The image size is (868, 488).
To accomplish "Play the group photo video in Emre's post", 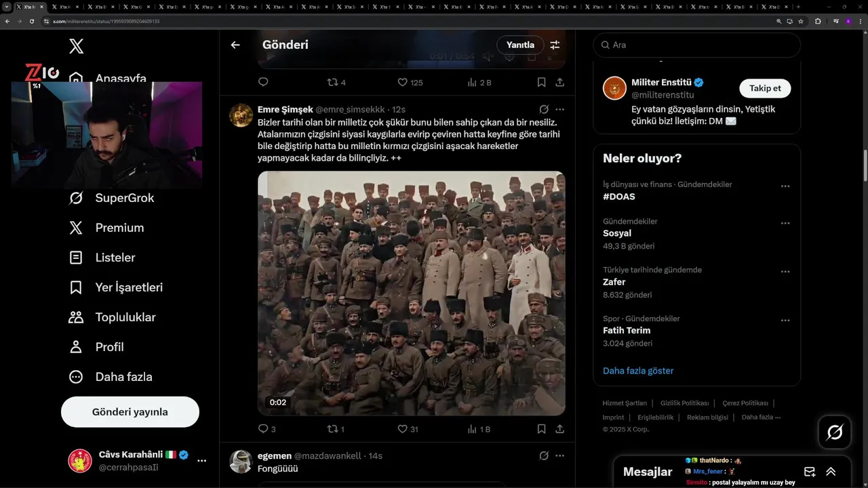I will pyautogui.click(x=411, y=293).
